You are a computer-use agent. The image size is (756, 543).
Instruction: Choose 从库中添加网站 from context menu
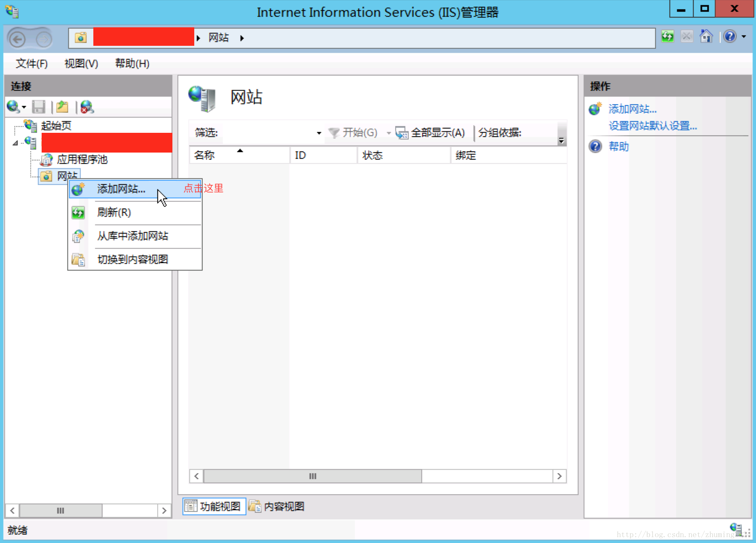click(135, 236)
